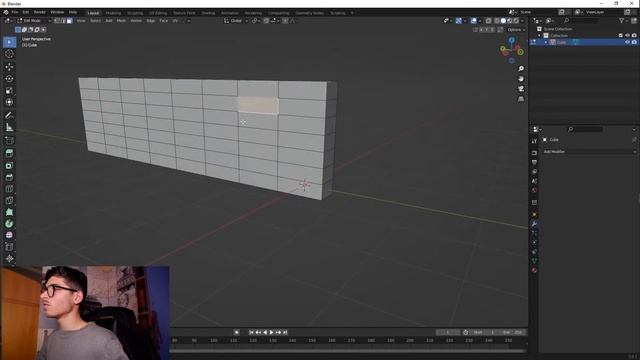Select the Move tool
640x360 pixels.
[9, 67]
